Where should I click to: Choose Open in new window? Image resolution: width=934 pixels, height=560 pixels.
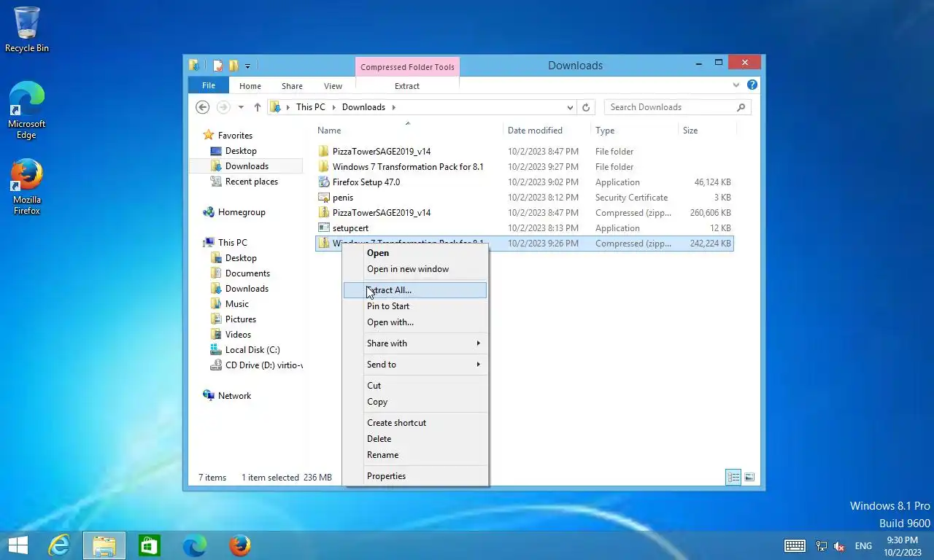click(415, 269)
